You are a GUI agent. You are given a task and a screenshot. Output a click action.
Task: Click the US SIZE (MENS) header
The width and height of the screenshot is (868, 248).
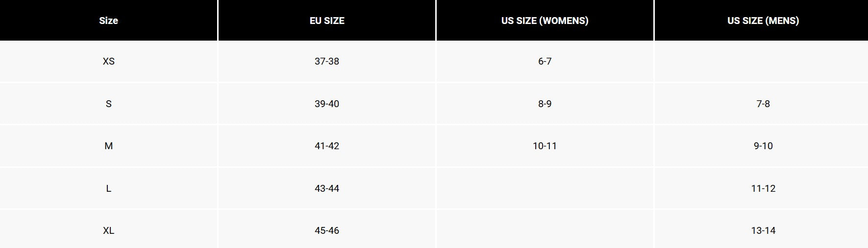[763, 21]
